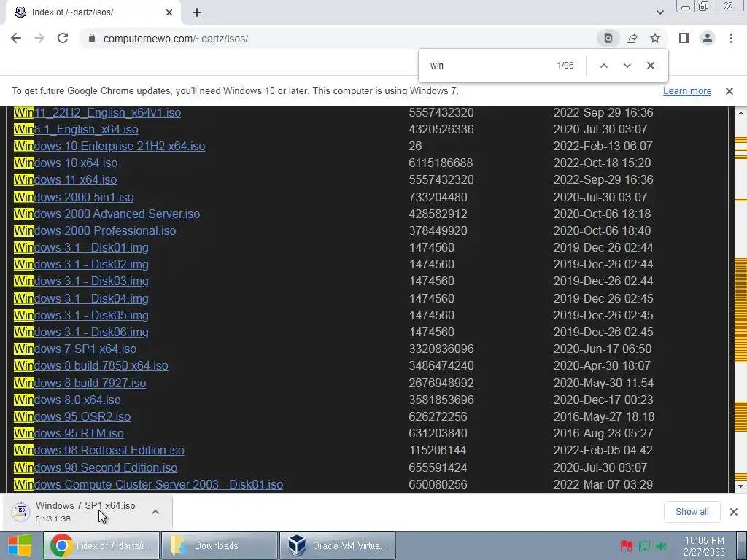This screenshot has height=560, width=747.
Task: Click the forward navigation arrow
Action: click(39, 39)
